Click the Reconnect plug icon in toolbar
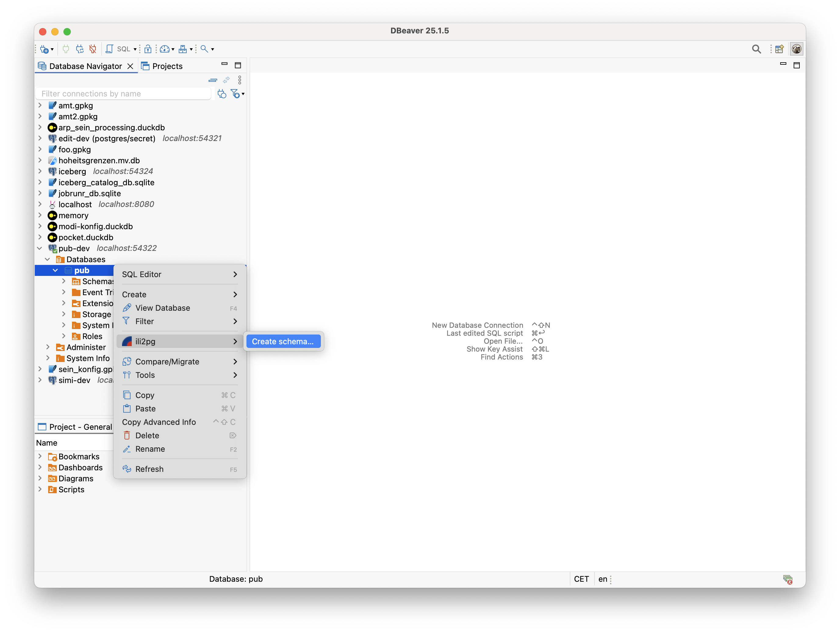 (79, 49)
